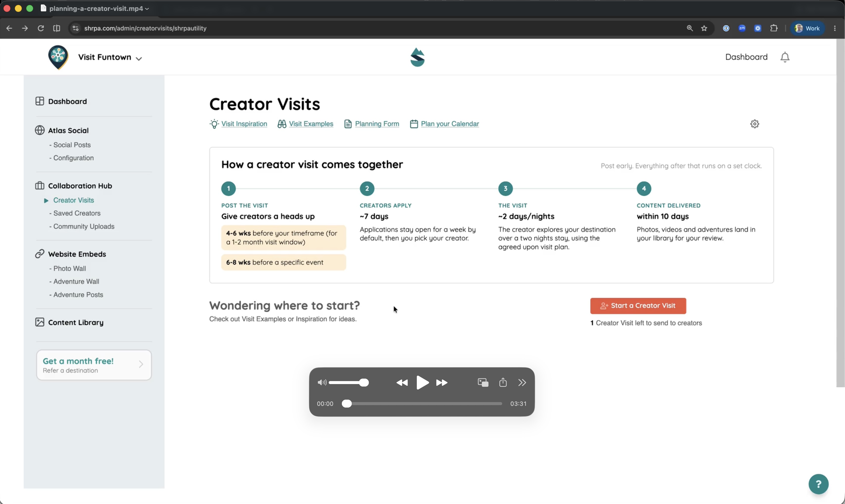This screenshot has width=845, height=504.
Task: Toggle browser side panel icon
Action: click(x=57, y=28)
